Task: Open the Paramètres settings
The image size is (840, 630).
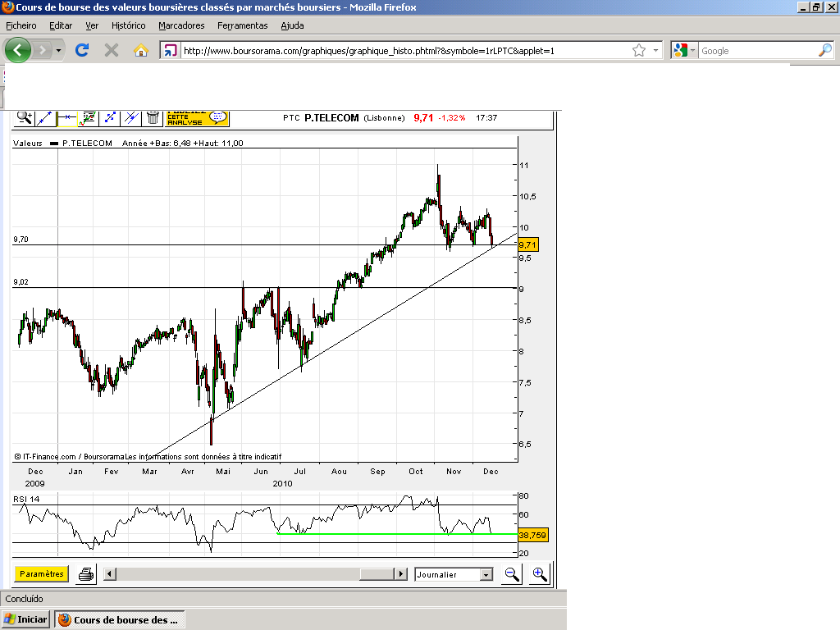Action: point(41,573)
